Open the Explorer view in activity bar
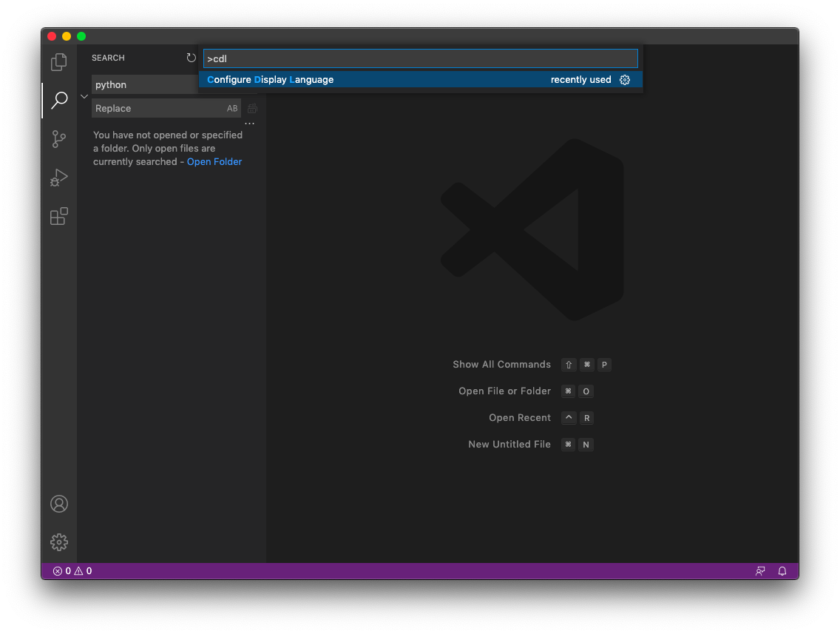This screenshot has height=634, width=840. click(59, 61)
